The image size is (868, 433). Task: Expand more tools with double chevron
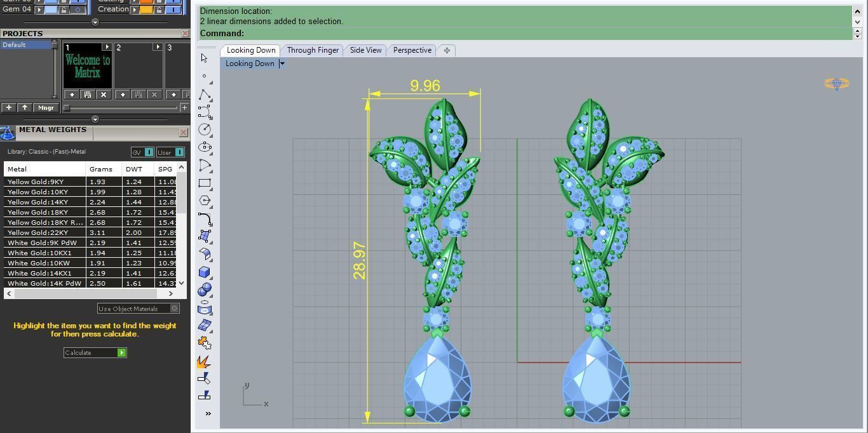click(x=208, y=414)
